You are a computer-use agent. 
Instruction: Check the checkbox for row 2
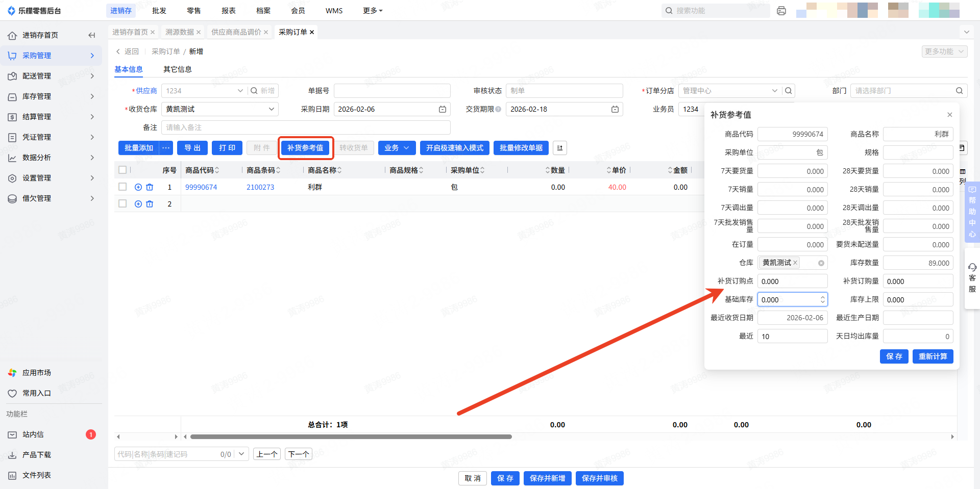coord(122,204)
